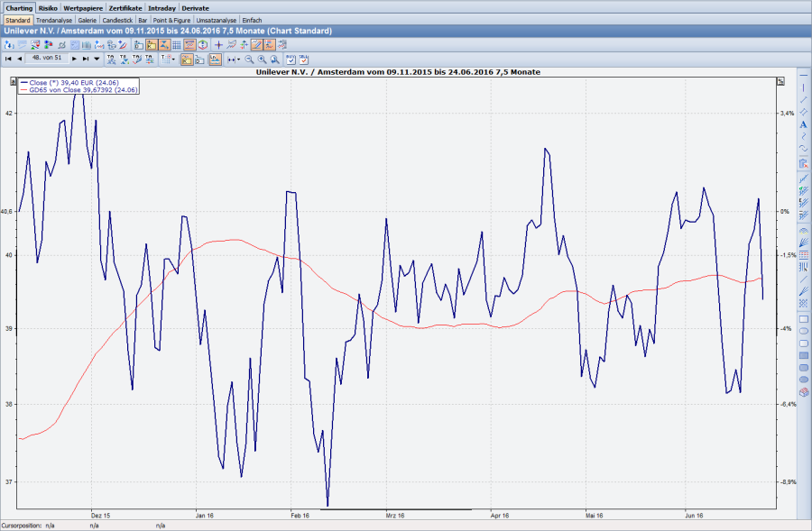Zoom in using the magnifier icon

(262, 60)
